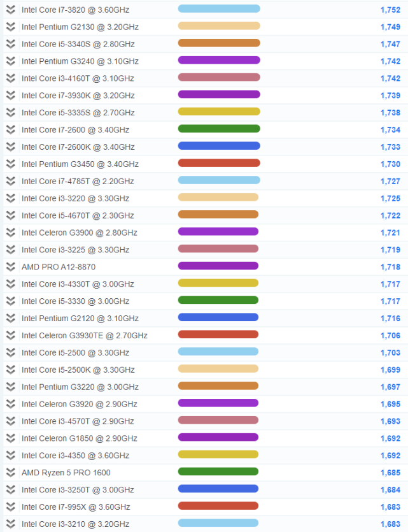Image resolution: width=408 pixels, height=532 pixels.
Task: Click the red bar for Core i7-995X
Action: pos(218,505)
